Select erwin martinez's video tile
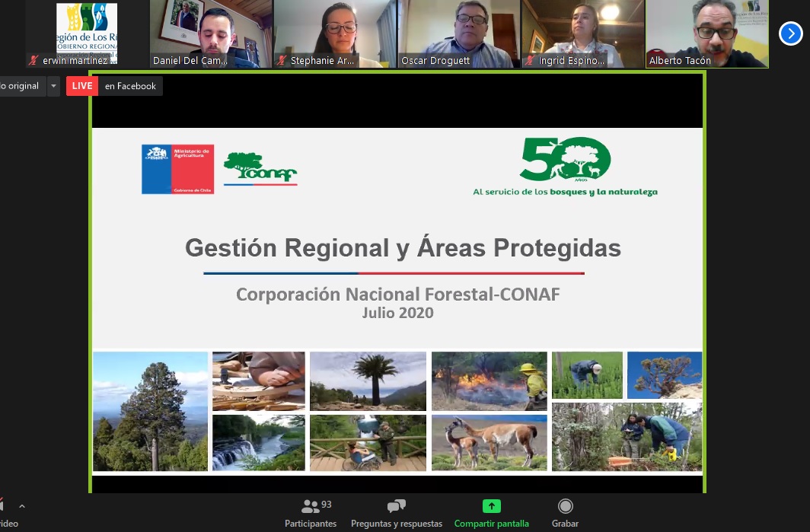810x532 pixels. click(87, 34)
